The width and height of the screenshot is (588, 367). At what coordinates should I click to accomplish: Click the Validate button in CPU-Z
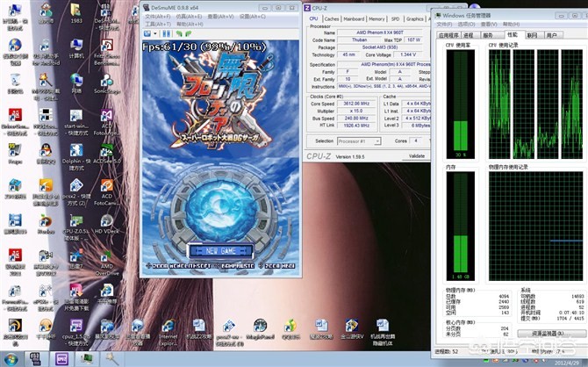[x=415, y=155]
